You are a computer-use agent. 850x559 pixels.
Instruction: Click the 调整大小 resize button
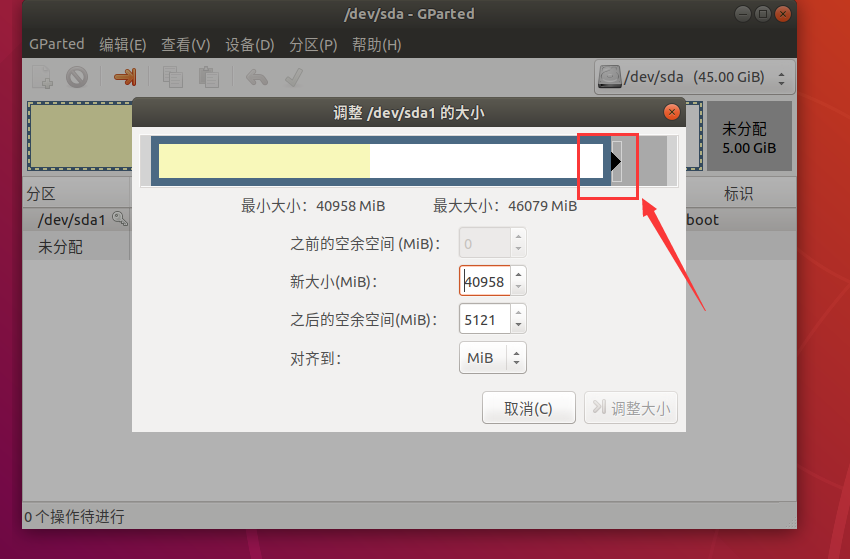pos(631,408)
